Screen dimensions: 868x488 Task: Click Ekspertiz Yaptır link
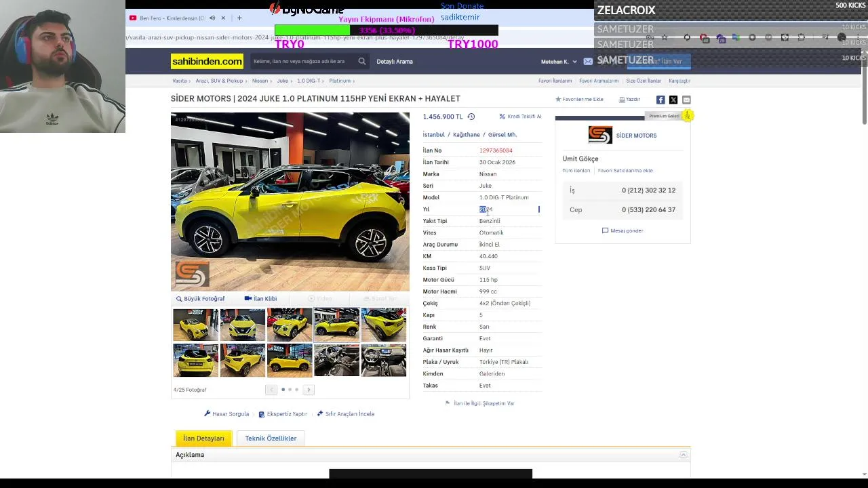click(x=283, y=414)
